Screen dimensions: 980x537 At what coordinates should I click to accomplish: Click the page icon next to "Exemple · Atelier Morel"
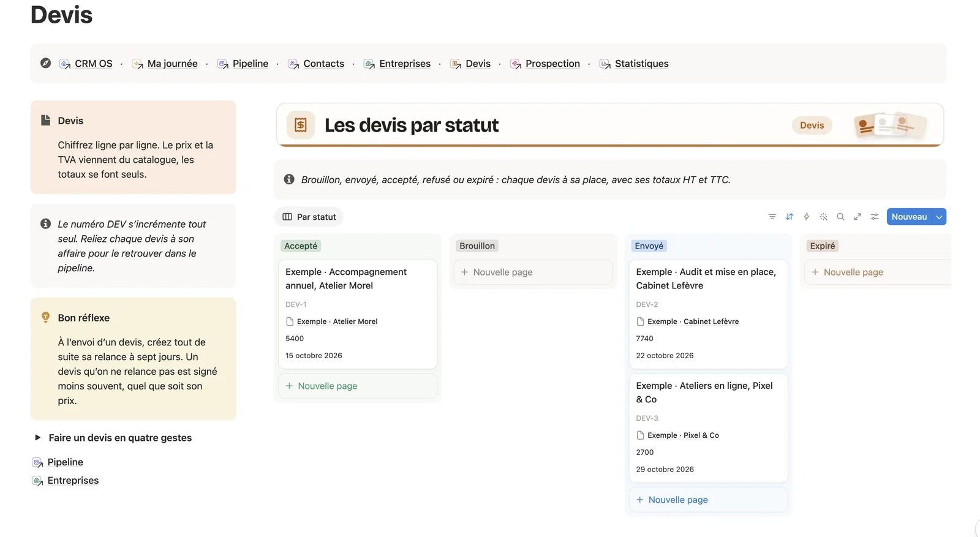[x=290, y=321]
